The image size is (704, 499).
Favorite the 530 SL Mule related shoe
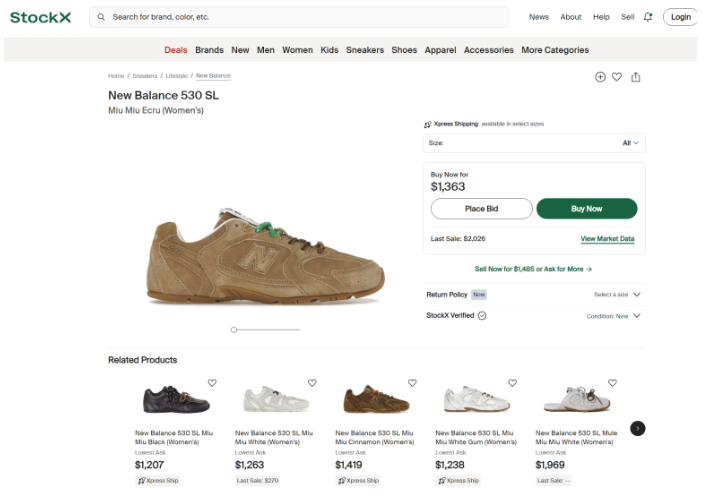pos(612,383)
